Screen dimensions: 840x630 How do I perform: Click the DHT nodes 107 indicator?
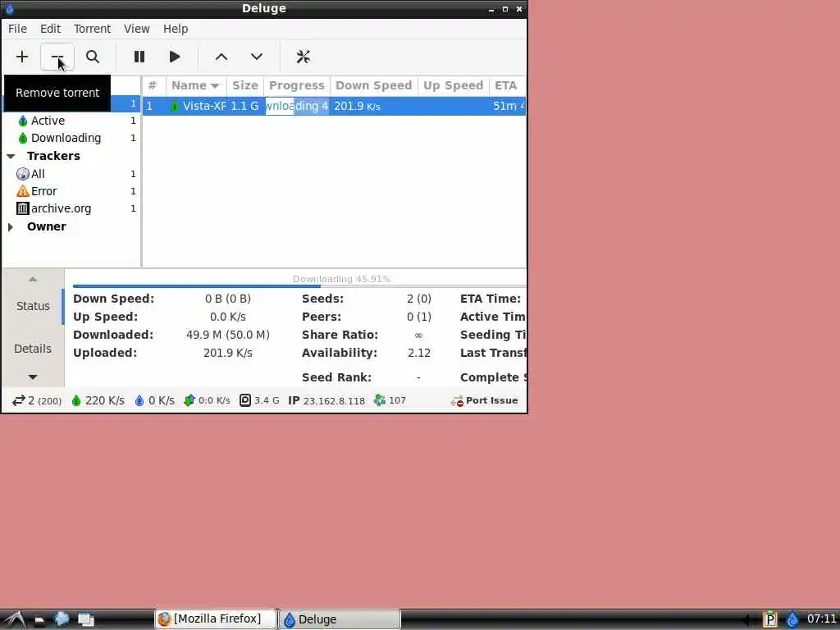tap(390, 400)
